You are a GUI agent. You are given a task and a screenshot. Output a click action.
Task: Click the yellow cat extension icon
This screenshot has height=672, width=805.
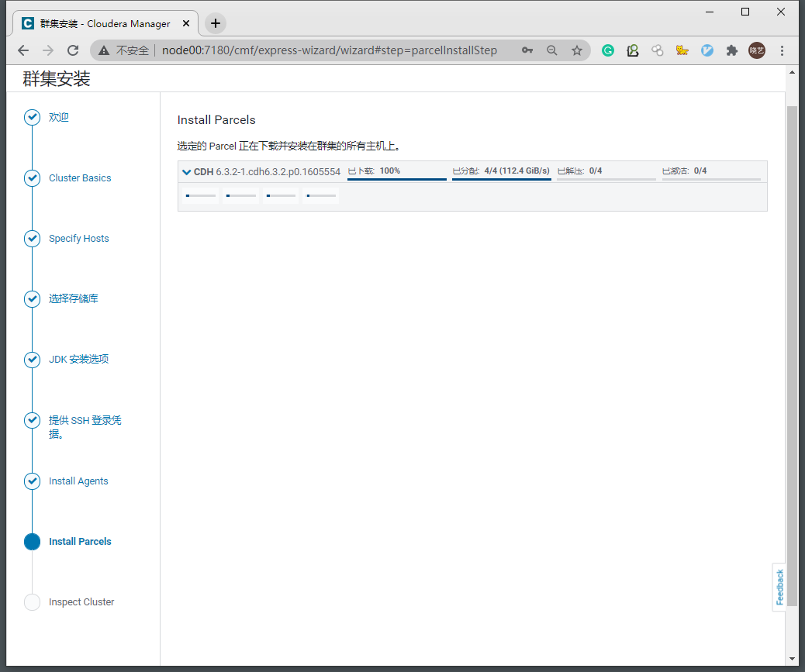(682, 50)
